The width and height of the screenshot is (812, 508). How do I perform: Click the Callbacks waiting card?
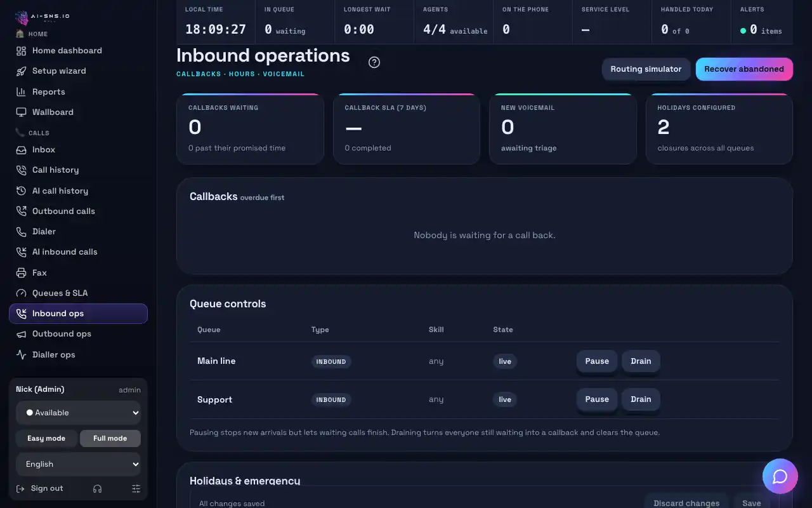[250, 129]
